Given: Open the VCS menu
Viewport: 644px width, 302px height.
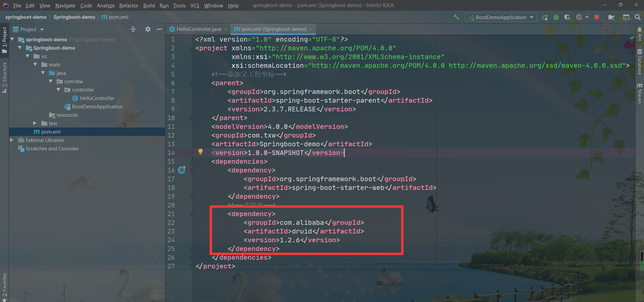Looking at the screenshot, I should (x=195, y=5).
